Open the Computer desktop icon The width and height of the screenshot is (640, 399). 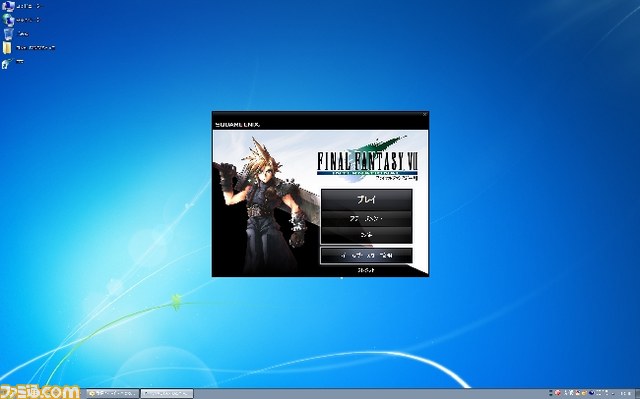point(8,6)
